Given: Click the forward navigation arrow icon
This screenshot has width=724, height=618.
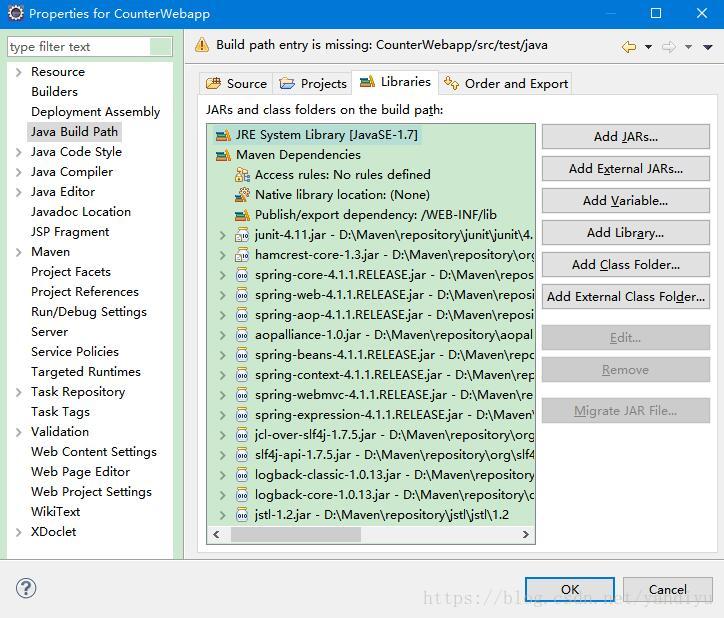Looking at the screenshot, I should coord(669,47).
